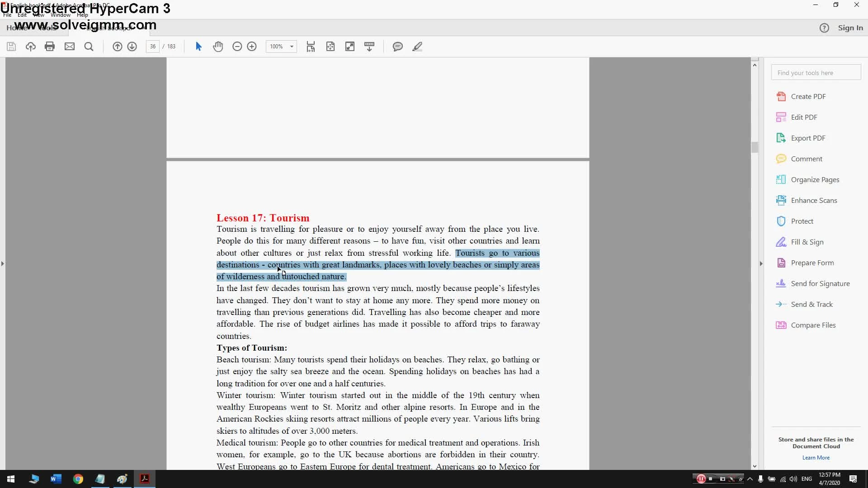
Task: Toggle read mode toolbar icon
Action: pyautogui.click(x=369, y=47)
